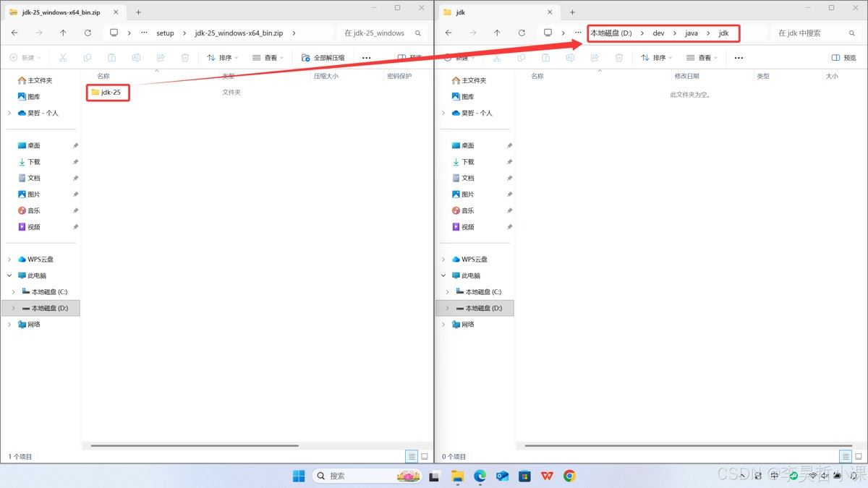The height and width of the screenshot is (488, 868).
Task: Sort by 压缩大小 column in the left window
Action: point(326,76)
